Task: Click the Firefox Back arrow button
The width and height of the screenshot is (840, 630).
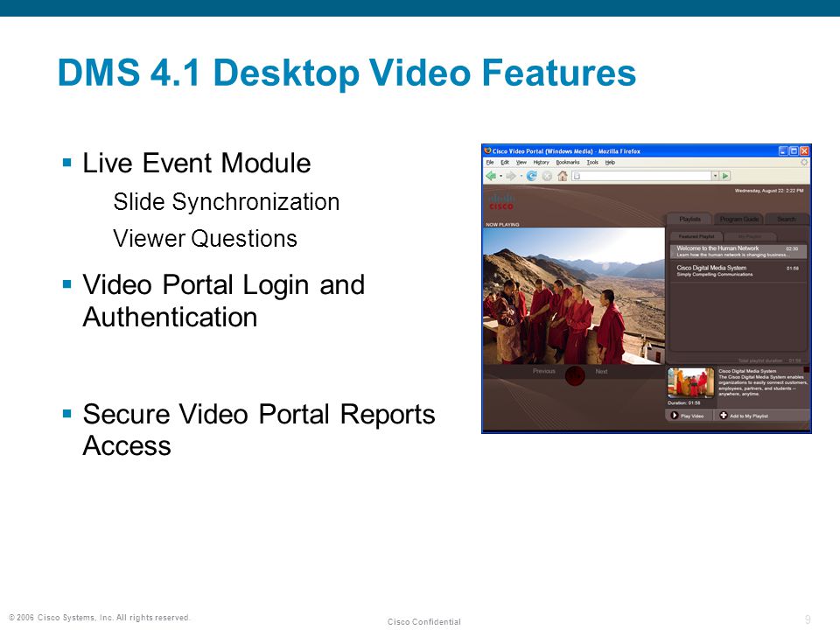Action: (x=490, y=176)
